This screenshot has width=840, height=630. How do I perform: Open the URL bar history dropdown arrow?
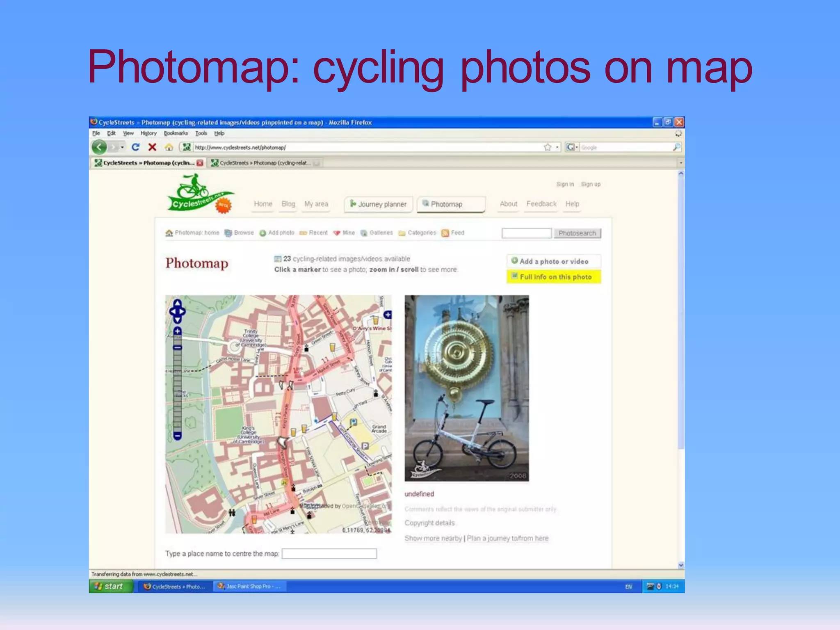(557, 147)
